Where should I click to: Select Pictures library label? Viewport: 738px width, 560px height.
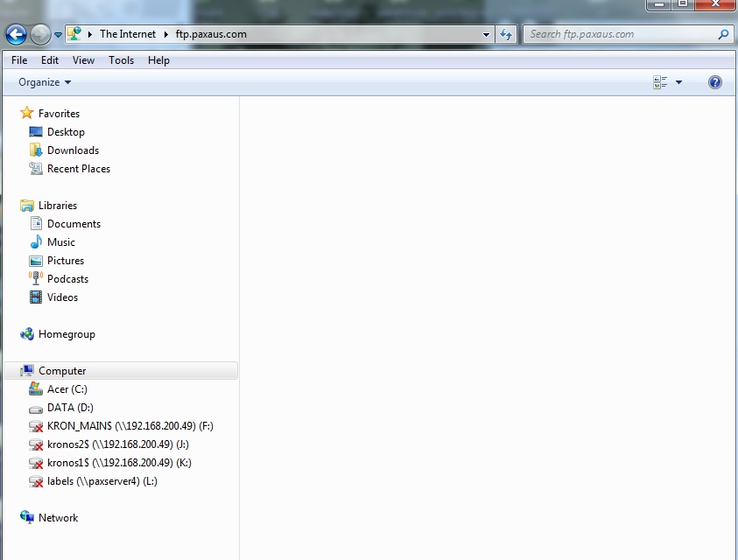66,260
